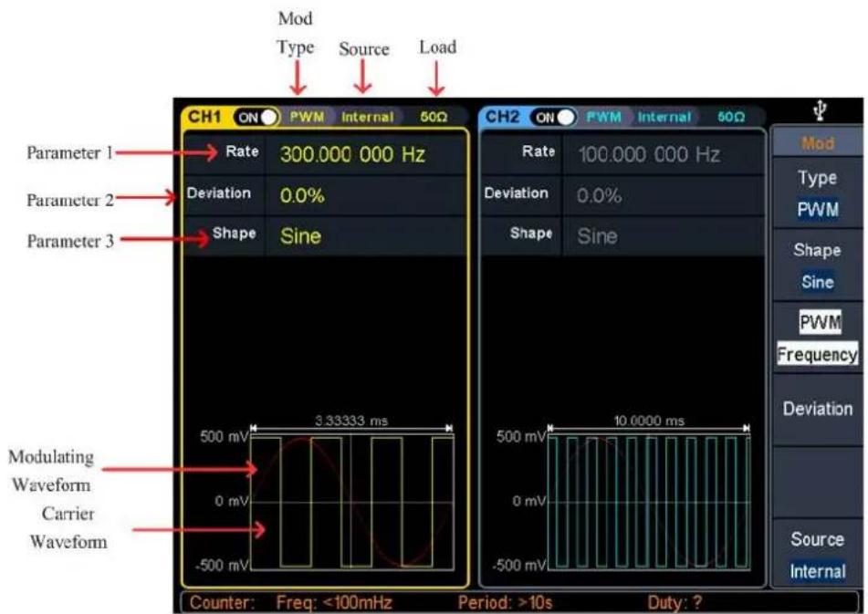
Task: Toggle the CH2 ON switch
Action: pyautogui.click(x=553, y=118)
